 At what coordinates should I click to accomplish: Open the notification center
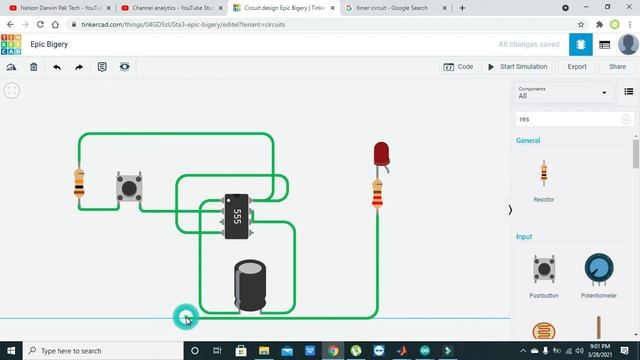pyautogui.click(x=624, y=351)
